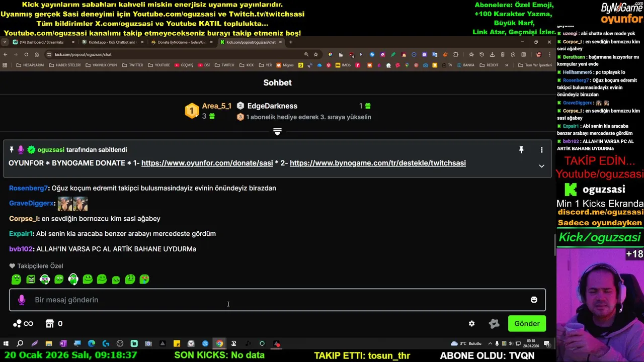
Task: Click username GraveDiggerx in chat
Action: pyautogui.click(x=31, y=203)
